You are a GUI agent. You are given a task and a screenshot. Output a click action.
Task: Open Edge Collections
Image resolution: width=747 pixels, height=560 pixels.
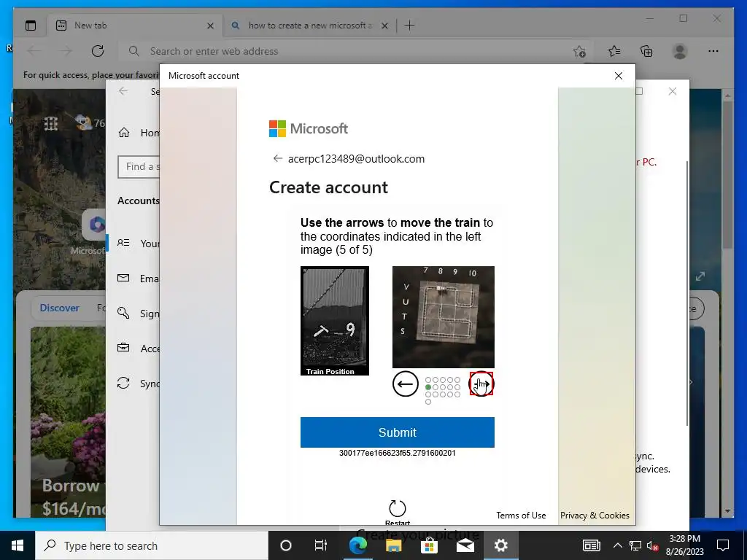coord(646,51)
